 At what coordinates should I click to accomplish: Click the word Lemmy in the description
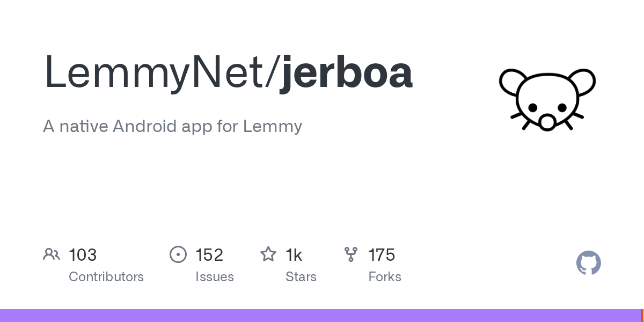point(273,126)
